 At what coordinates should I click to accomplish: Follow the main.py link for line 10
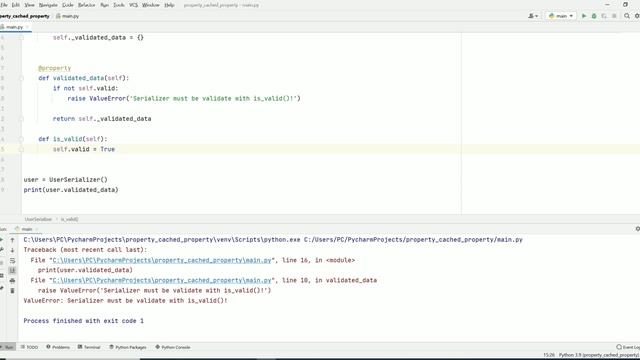point(162,280)
